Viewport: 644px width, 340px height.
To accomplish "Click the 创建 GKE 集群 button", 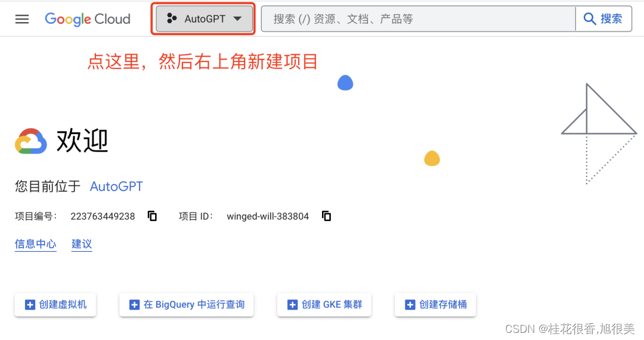I will pyautogui.click(x=324, y=305).
